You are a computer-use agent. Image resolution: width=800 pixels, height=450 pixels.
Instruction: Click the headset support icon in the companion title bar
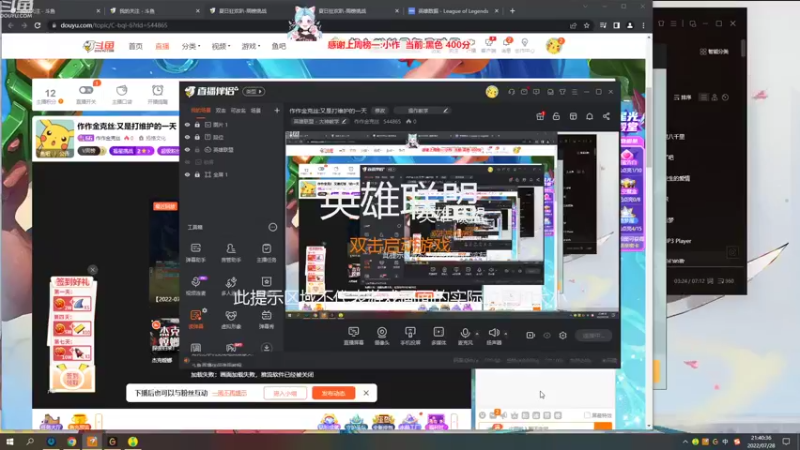click(511, 92)
